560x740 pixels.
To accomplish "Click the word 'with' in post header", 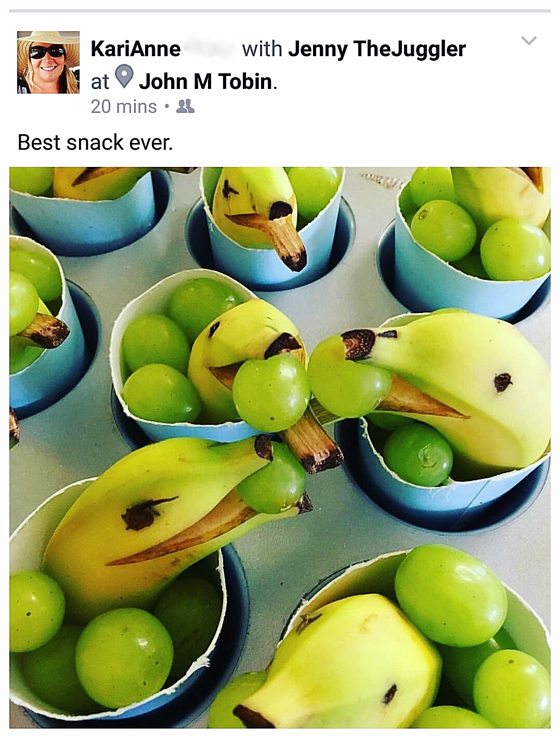I will pos(262,49).
